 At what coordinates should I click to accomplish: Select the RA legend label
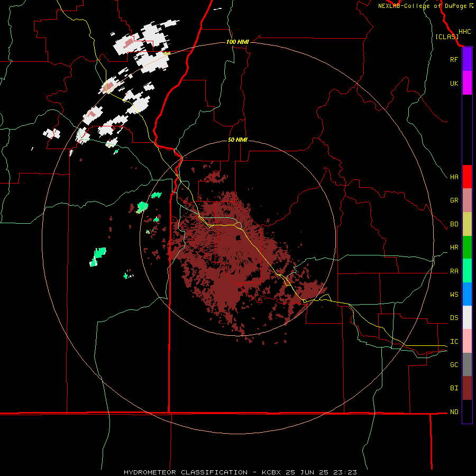tap(454, 271)
